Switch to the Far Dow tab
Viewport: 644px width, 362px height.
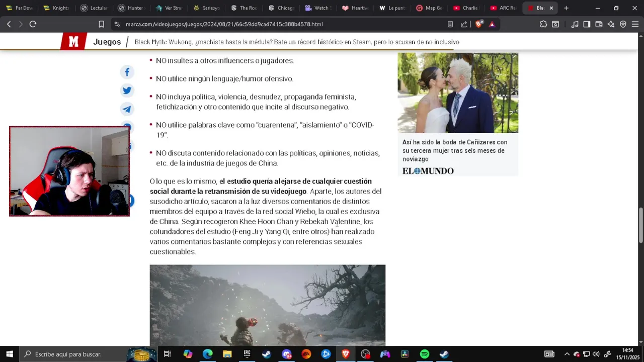coord(19,8)
